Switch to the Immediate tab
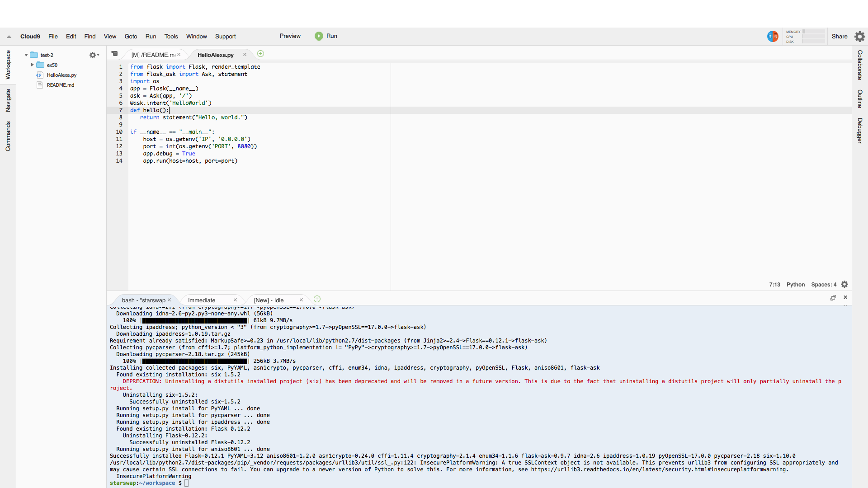868x488 pixels. [x=202, y=300]
